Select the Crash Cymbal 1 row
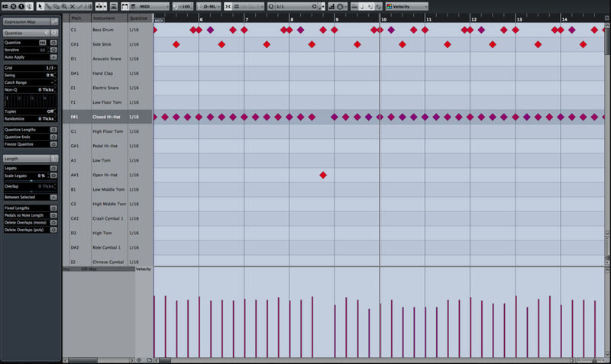Screen dimensions: 611x364 coord(107,218)
